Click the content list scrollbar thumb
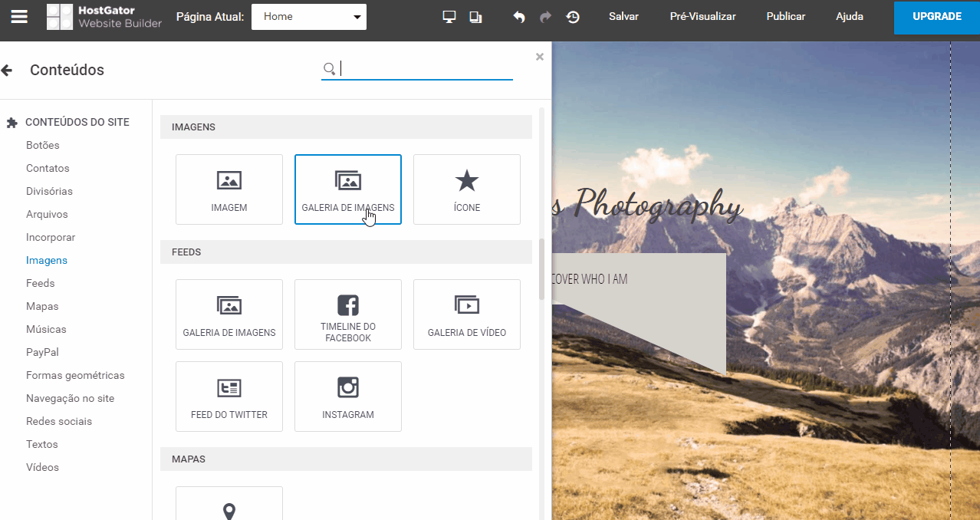 point(542,268)
